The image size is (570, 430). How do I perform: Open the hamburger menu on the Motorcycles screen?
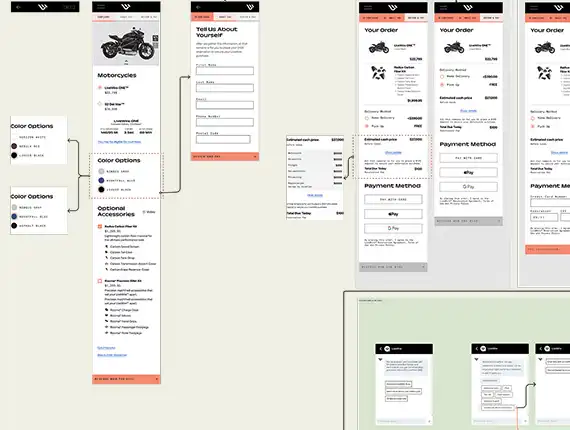[x=100, y=7]
